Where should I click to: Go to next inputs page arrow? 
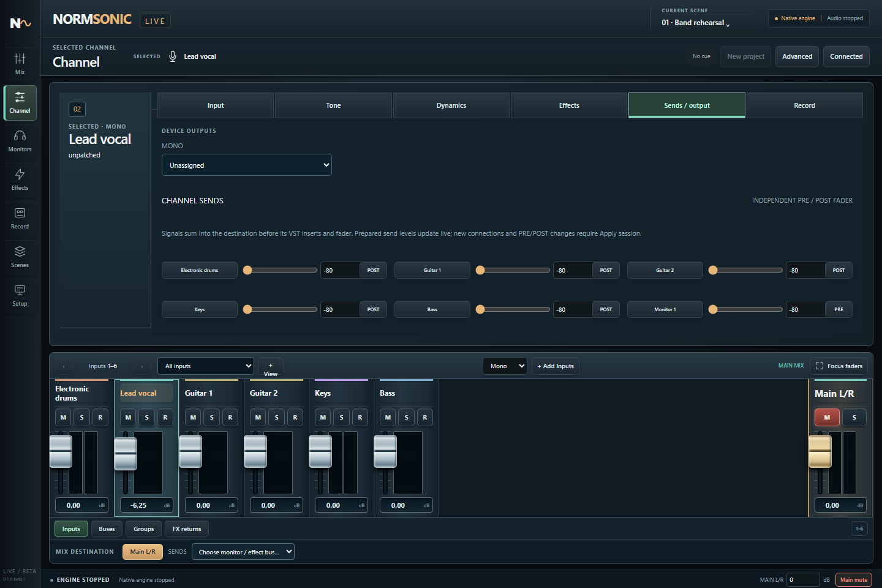coord(142,366)
